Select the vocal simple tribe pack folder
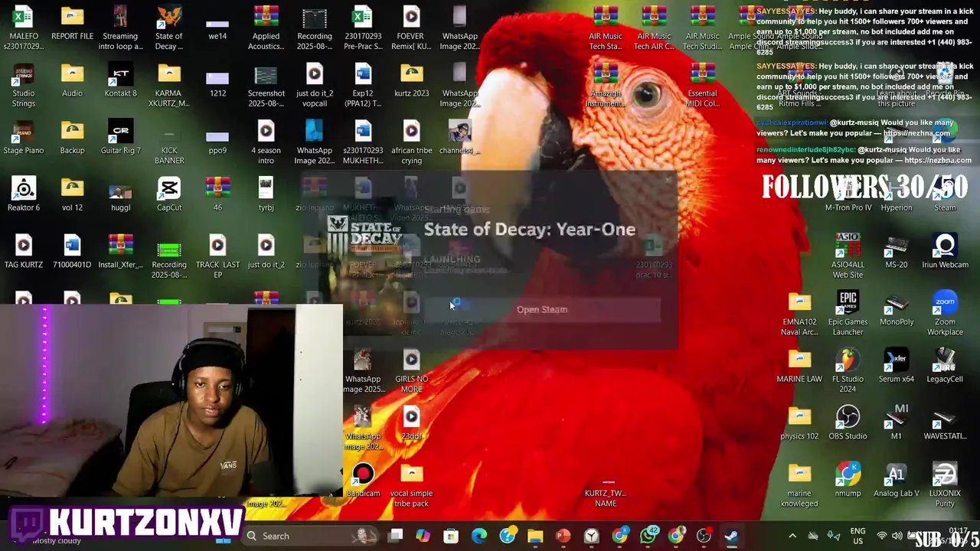Screen dimensions: 980x551 [x=411, y=485]
